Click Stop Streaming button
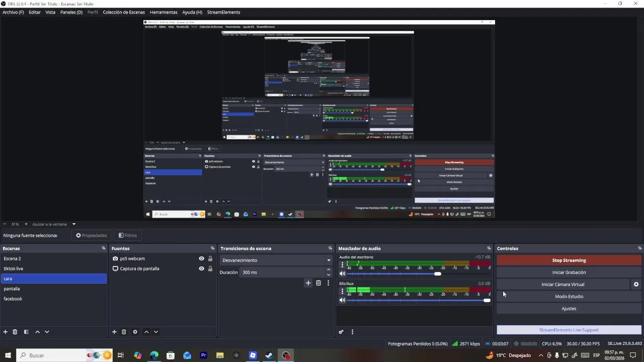 pos(569,260)
